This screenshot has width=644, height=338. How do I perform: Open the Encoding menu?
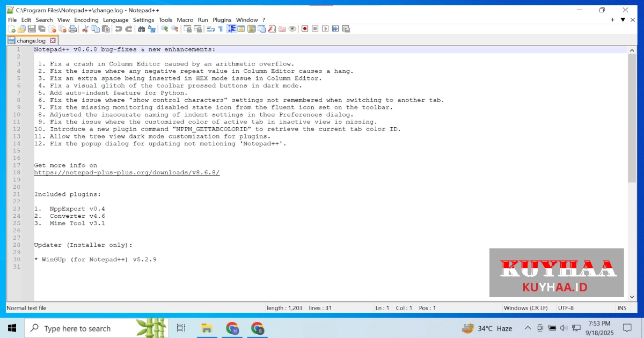(86, 20)
